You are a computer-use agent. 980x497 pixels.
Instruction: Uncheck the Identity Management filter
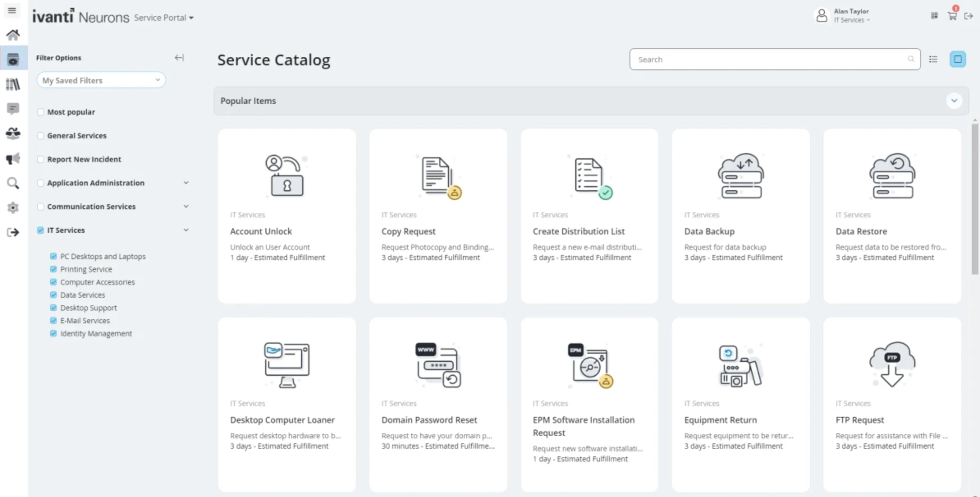53,334
